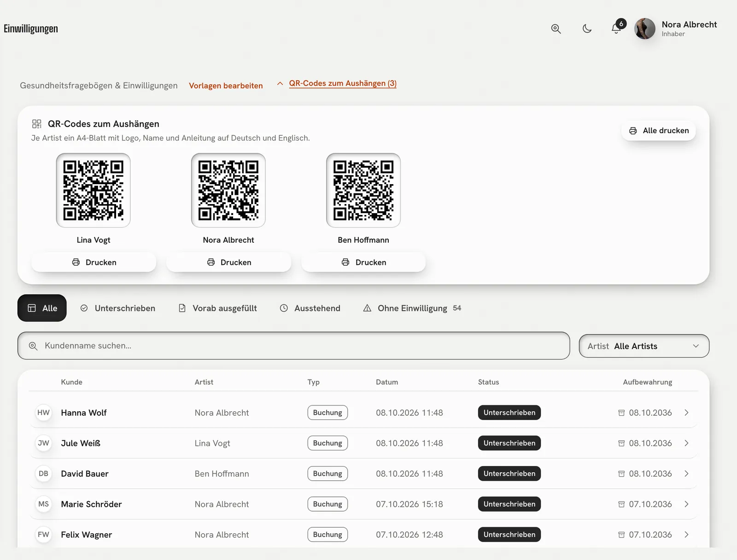Show Ohne Einwilligung entries tab
This screenshot has width=737, height=560.
coord(412,308)
